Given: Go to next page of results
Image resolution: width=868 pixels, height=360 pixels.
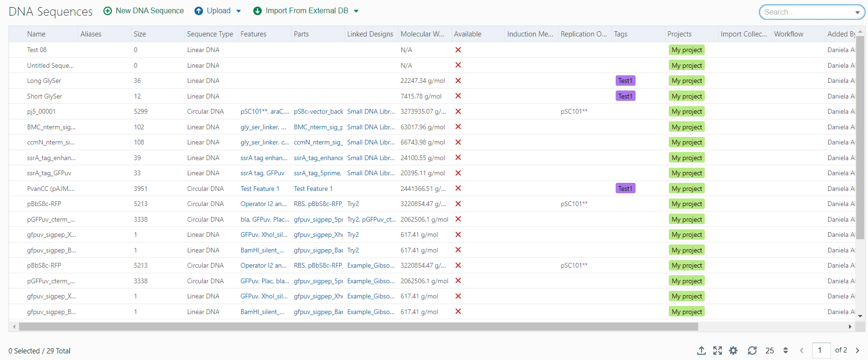Looking at the screenshot, I should click(857, 351).
